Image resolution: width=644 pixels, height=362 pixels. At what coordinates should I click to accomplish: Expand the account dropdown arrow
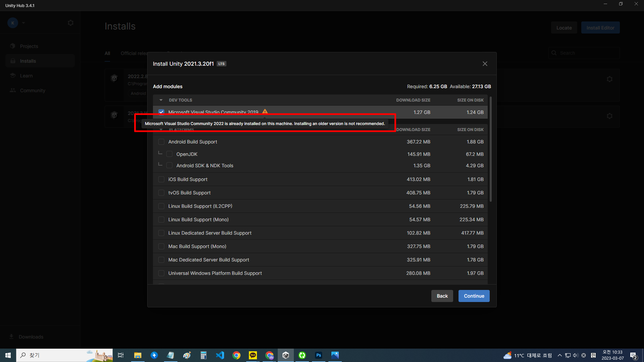click(x=23, y=23)
